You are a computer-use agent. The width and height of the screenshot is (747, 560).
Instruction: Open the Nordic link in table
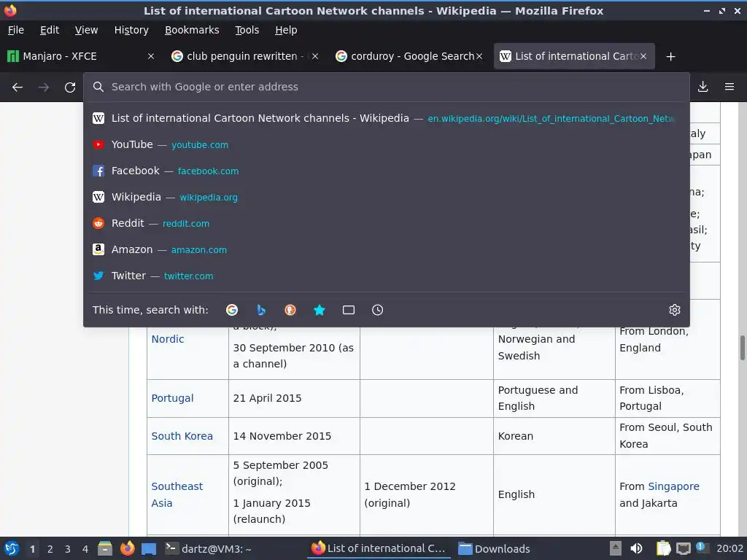tap(168, 339)
